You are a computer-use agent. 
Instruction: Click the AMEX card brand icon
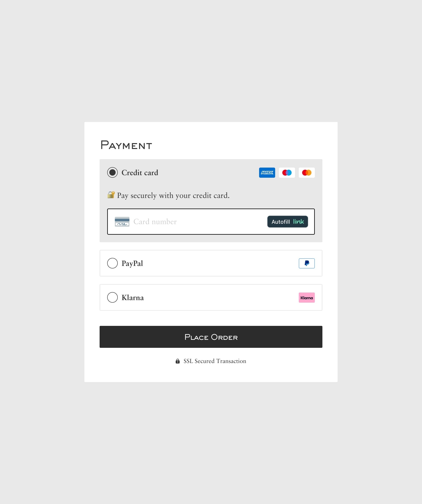click(267, 173)
